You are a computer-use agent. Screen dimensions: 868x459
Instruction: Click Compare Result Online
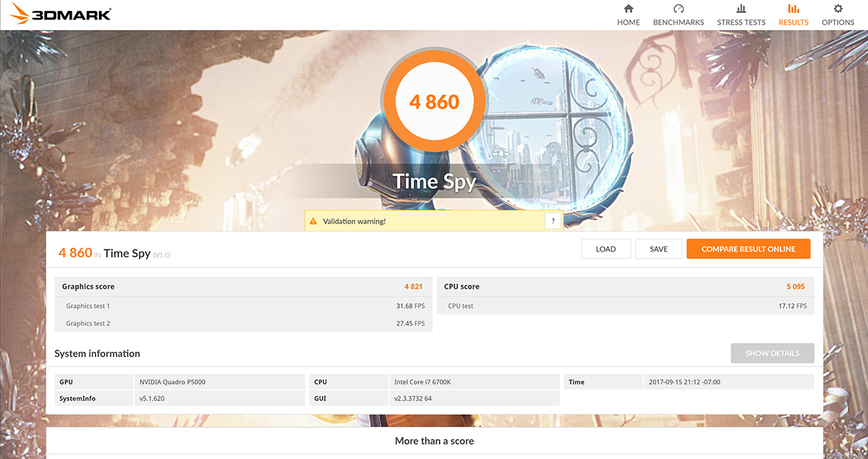click(x=748, y=249)
